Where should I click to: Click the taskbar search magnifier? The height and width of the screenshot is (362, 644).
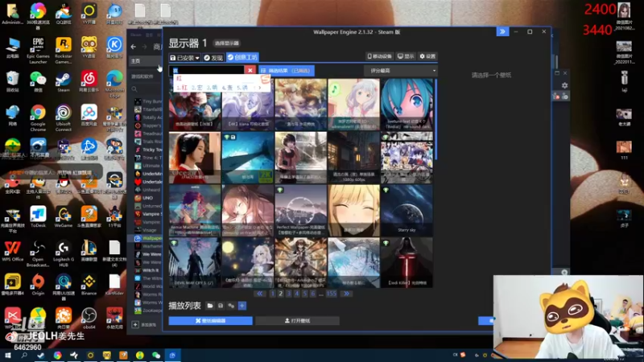point(24,355)
